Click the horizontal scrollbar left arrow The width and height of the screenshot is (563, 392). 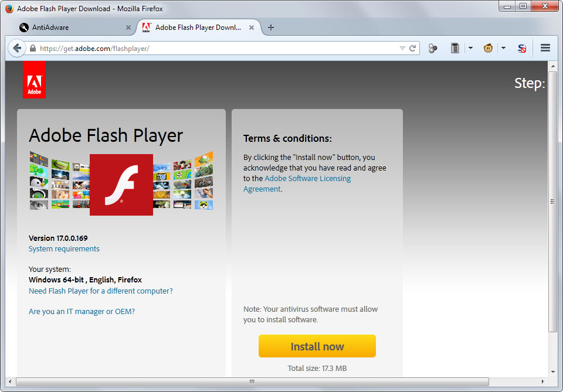coord(10,381)
